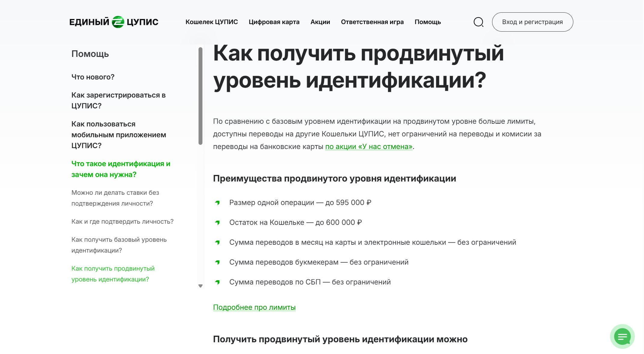Viewport: 644px width, 354px height.
Task: Go to Акции in the top menu
Action: coord(320,22)
